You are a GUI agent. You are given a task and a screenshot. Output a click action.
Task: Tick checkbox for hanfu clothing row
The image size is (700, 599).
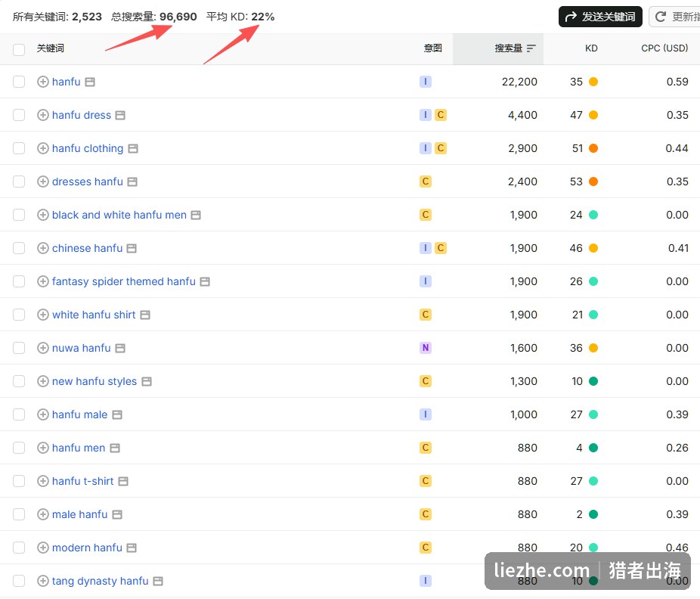pyautogui.click(x=19, y=148)
